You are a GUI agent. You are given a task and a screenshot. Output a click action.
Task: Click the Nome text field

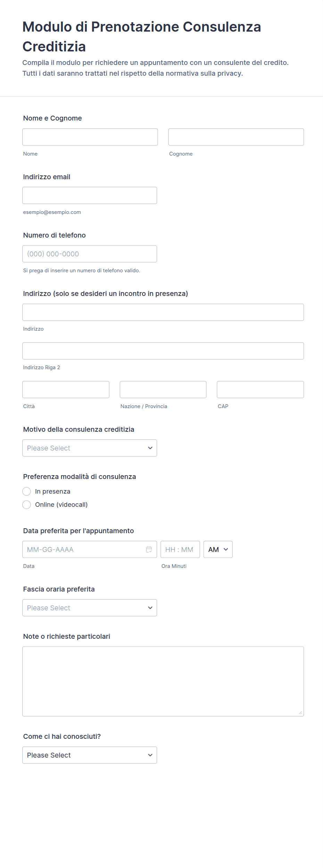click(x=90, y=137)
